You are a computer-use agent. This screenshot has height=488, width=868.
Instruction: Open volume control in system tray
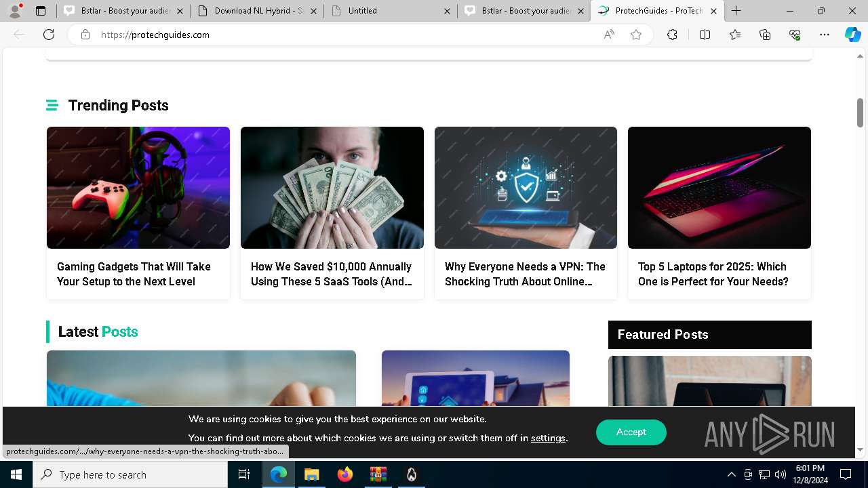point(780,474)
